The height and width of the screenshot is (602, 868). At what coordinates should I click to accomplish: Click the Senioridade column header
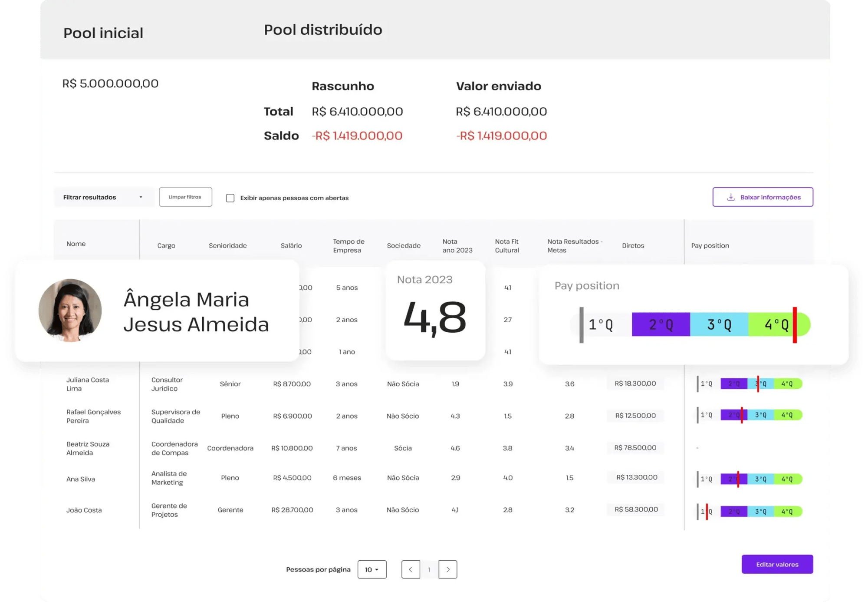click(x=227, y=245)
